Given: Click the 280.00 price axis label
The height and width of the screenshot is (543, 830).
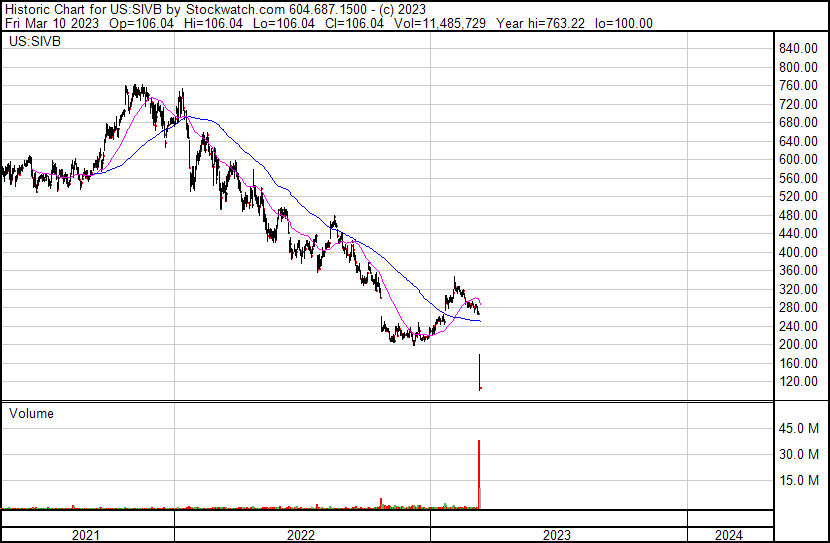Looking at the screenshot, I should [x=798, y=307].
